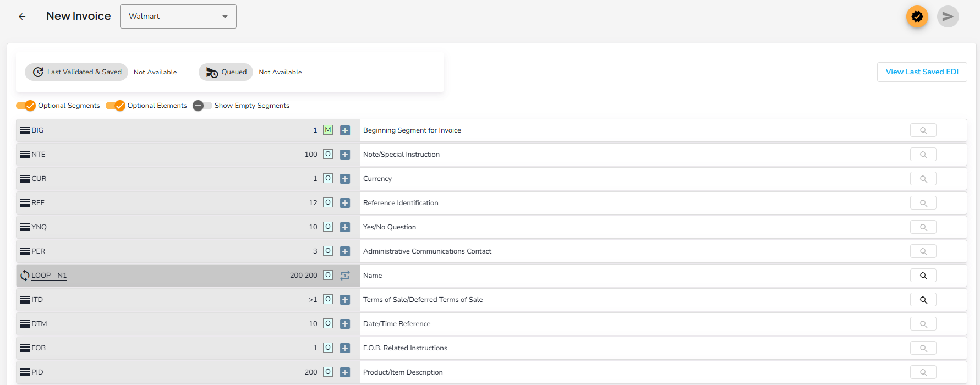980x385 pixels.
Task: Expand the LOOP - N1 segment
Action: 49,276
